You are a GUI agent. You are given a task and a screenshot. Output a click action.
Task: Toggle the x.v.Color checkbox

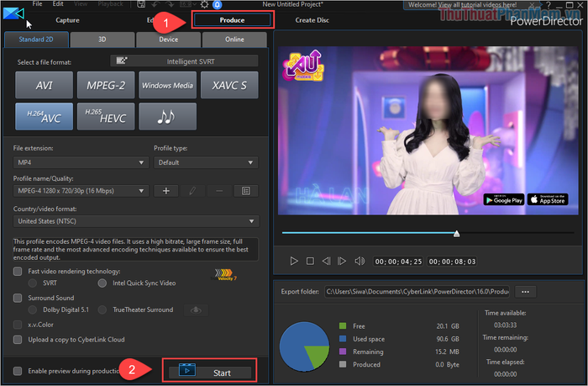pos(18,325)
